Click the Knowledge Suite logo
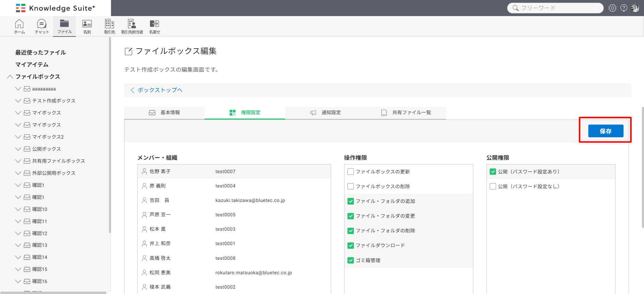The width and height of the screenshot is (644, 294). (x=56, y=8)
